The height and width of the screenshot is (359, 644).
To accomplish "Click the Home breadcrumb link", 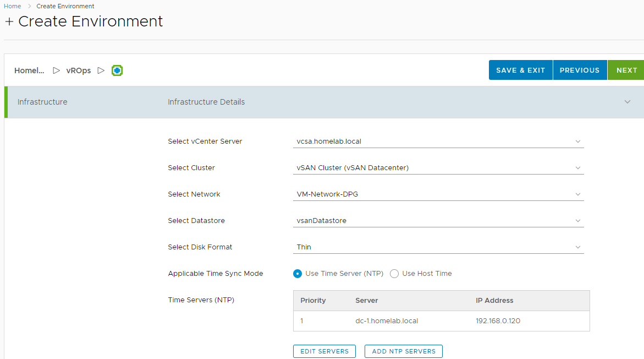I will [12, 6].
